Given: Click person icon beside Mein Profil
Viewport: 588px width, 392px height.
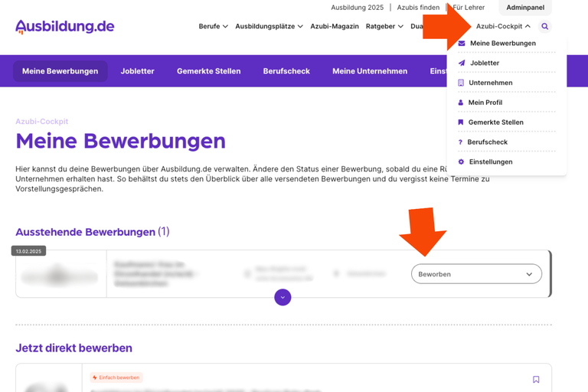Looking at the screenshot, I should pos(460,103).
